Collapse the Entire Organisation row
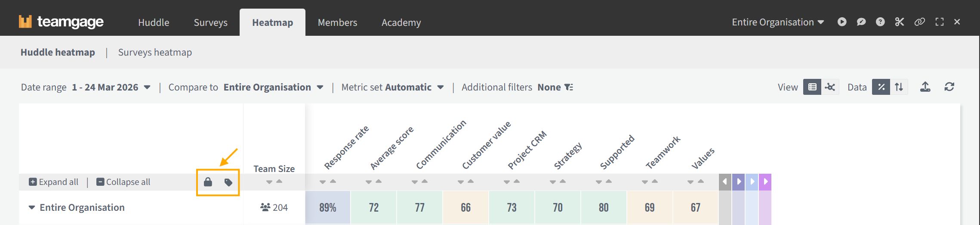Viewport: 980px width, 225px height. coord(32,208)
